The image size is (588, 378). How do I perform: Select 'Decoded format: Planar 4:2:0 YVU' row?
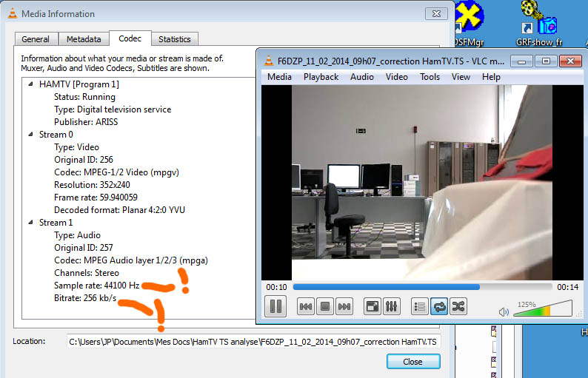pos(119,210)
